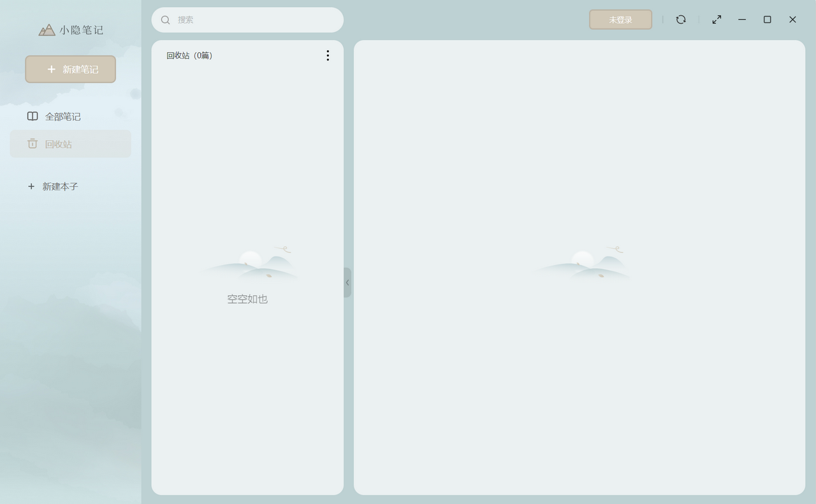Open the three-dot menu in 回收站 panel

pos(328,55)
